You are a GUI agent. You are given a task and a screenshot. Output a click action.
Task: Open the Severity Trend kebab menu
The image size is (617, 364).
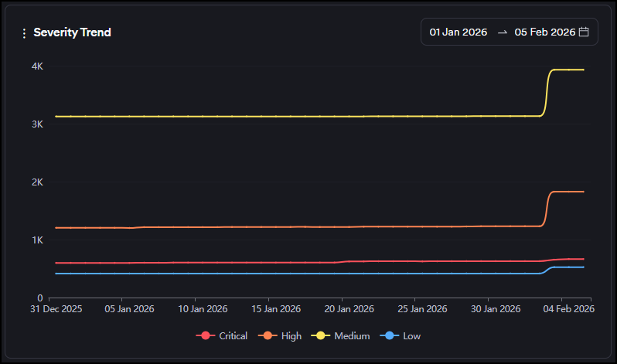click(x=24, y=33)
